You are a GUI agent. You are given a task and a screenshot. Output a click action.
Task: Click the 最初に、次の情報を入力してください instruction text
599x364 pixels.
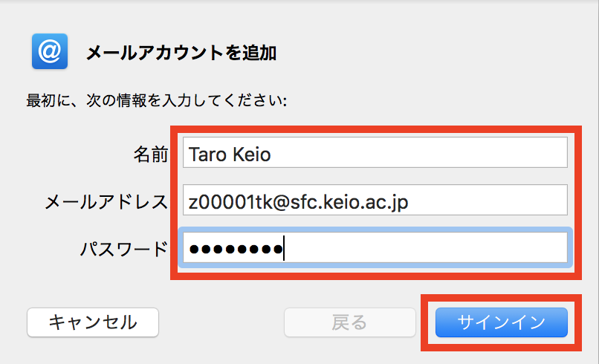pyautogui.click(x=157, y=100)
